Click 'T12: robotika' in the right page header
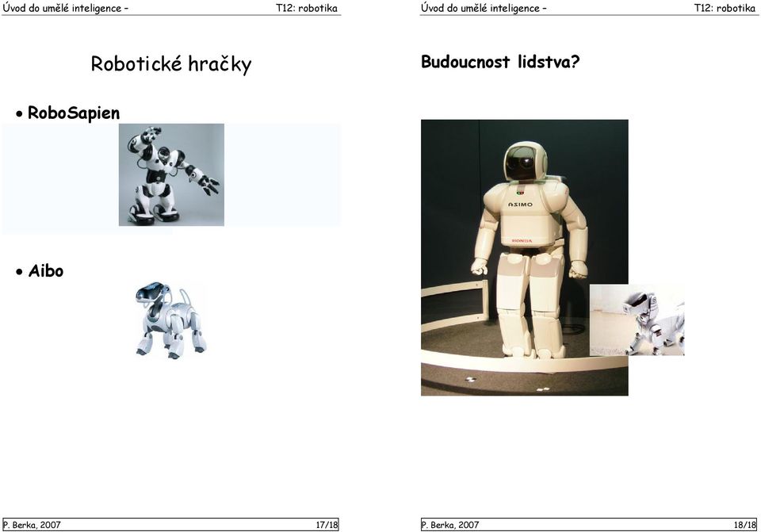Viewport: 761px width, 532px height. 725,8
